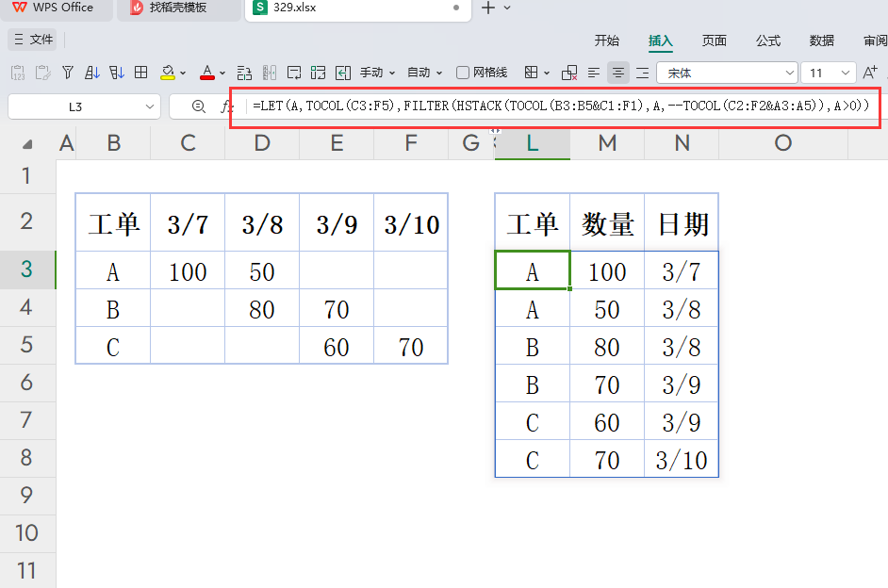
Task: Click the 3/10 header in left table
Action: (x=411, y=224)
